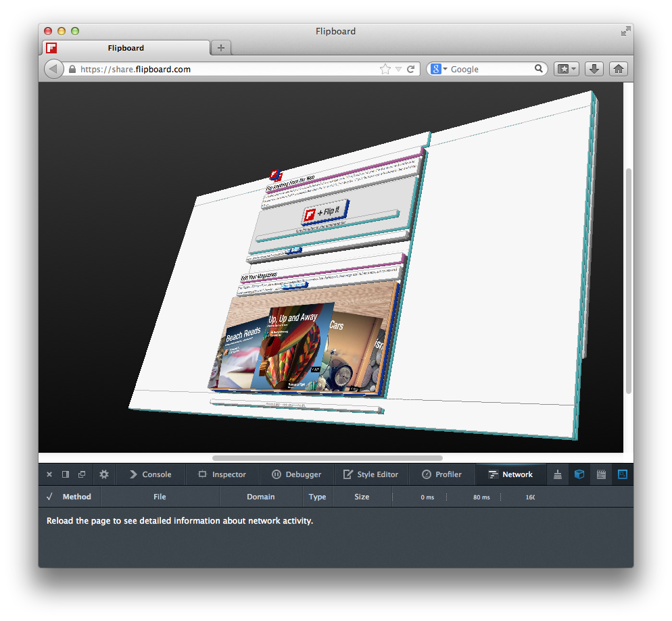Image resolution: width=672 pixels, height=621 pixels.
Task: Sort network requests by Method
Action: tap(76, 497)
